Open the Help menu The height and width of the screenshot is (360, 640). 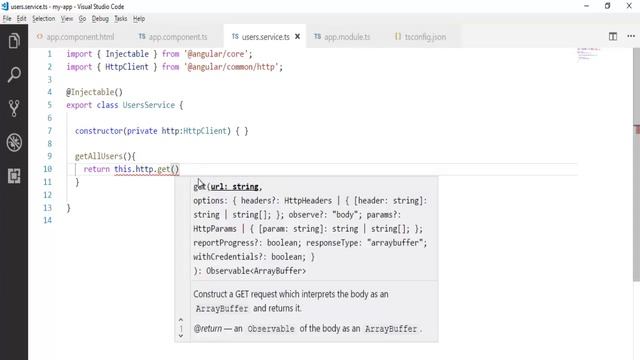pyautogui.click(x=139, y=19)
